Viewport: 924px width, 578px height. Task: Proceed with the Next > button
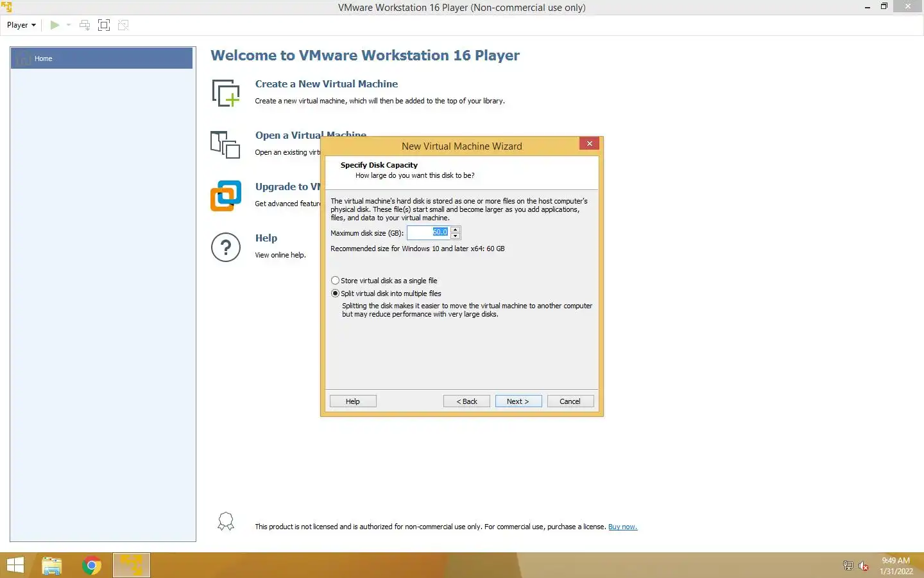[x=518, y=401]
